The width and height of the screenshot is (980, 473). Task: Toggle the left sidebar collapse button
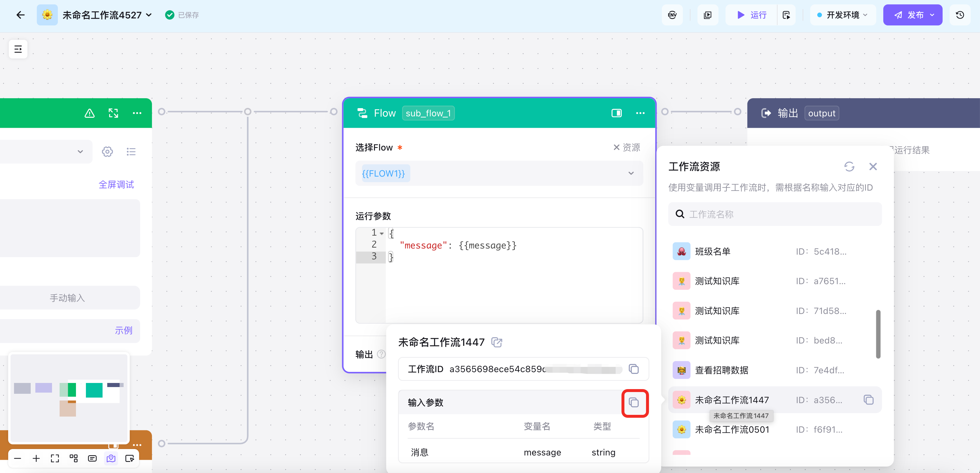coord(18,49)
